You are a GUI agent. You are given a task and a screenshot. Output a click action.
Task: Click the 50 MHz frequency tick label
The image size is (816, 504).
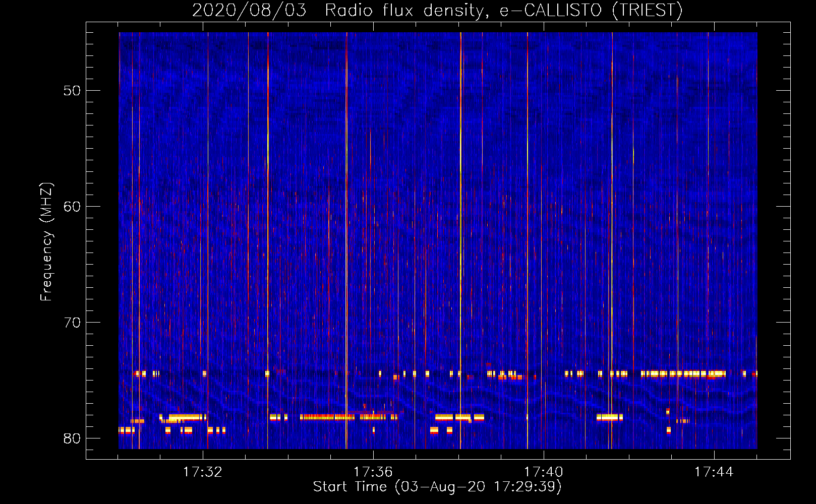(x=72, y=91)
